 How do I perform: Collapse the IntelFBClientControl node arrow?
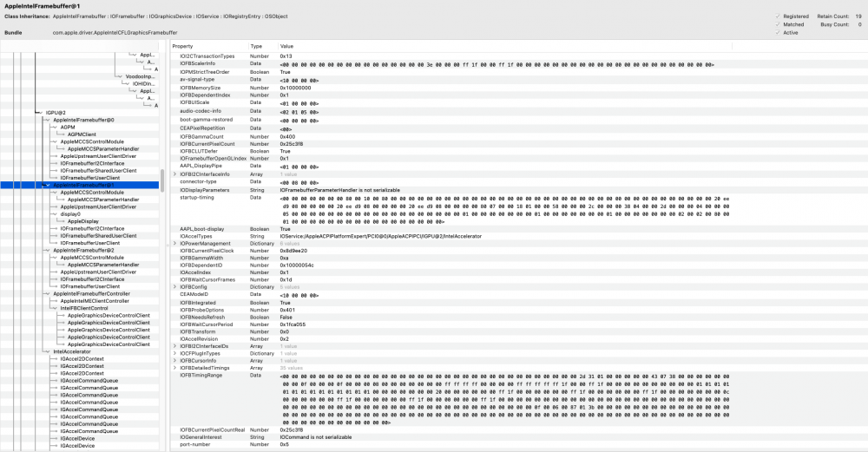(55, 308)
